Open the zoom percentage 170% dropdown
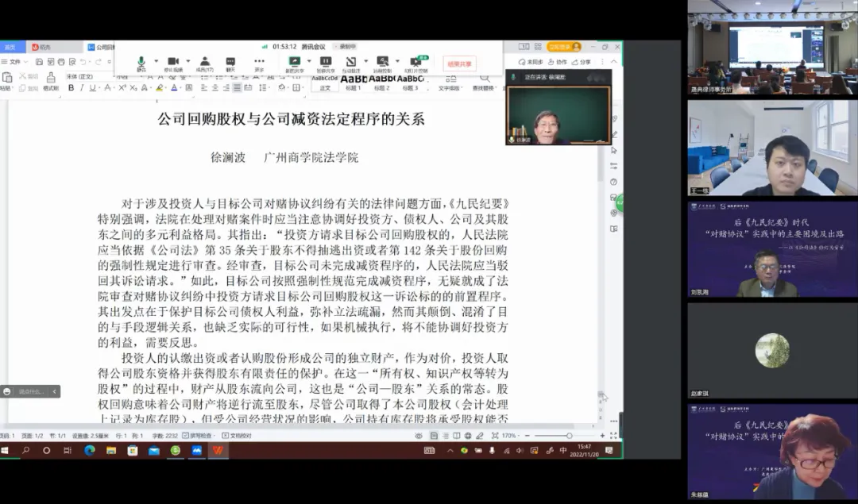This screenshot has height=504, width=858. 510,436
